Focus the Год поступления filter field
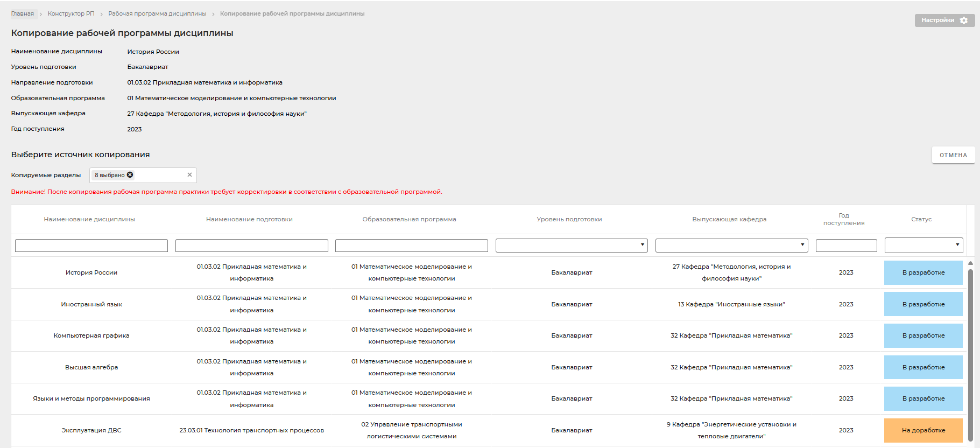The image size is (980, 448). click(x=846, y=246)
